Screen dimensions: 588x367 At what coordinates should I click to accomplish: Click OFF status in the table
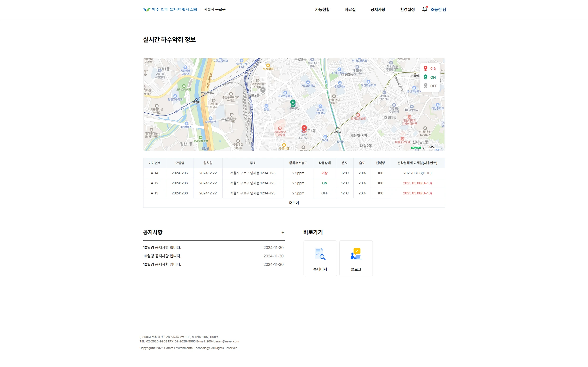tap(325, 193)
